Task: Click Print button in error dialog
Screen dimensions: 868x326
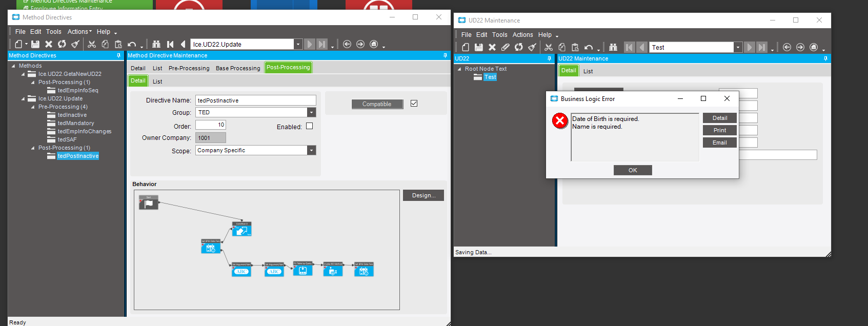Action: pos(720,130)
